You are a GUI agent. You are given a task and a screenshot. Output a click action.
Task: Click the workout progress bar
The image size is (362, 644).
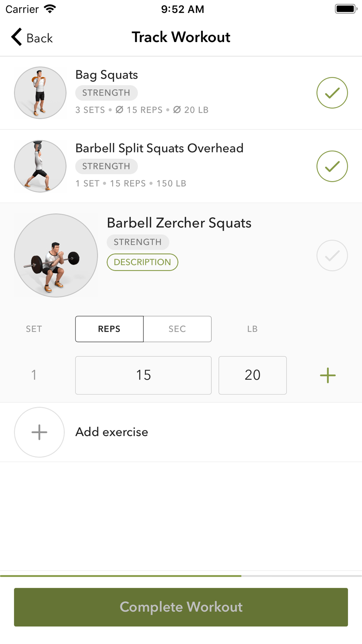181,576
